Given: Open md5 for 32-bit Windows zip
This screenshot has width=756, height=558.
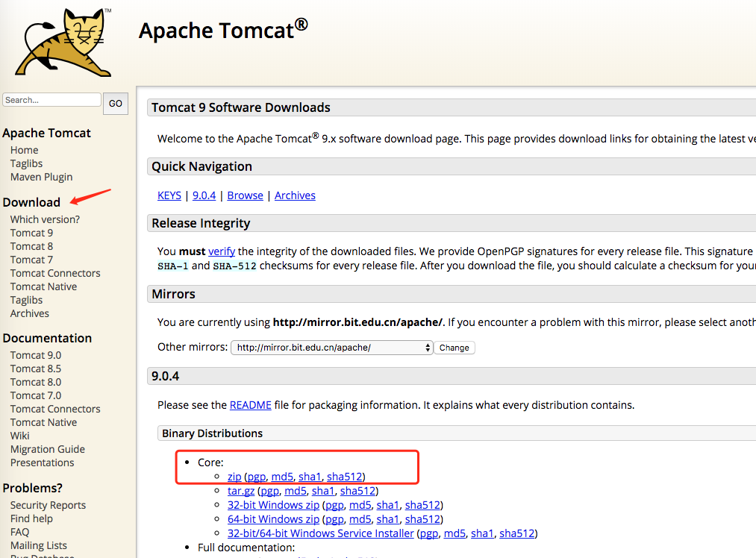Looking at the screenshot, I should pyautogui.click(x=360, y=505).
